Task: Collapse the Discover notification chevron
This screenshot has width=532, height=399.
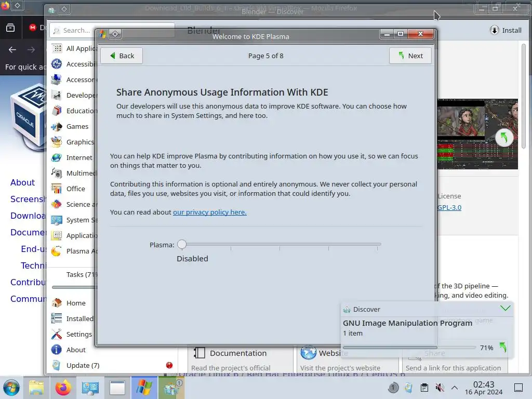Action: tap(505, 308)
